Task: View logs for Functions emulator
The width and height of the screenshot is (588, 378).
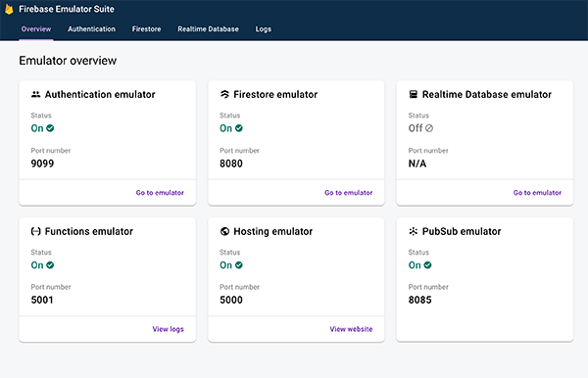Action: coord(168,329)
